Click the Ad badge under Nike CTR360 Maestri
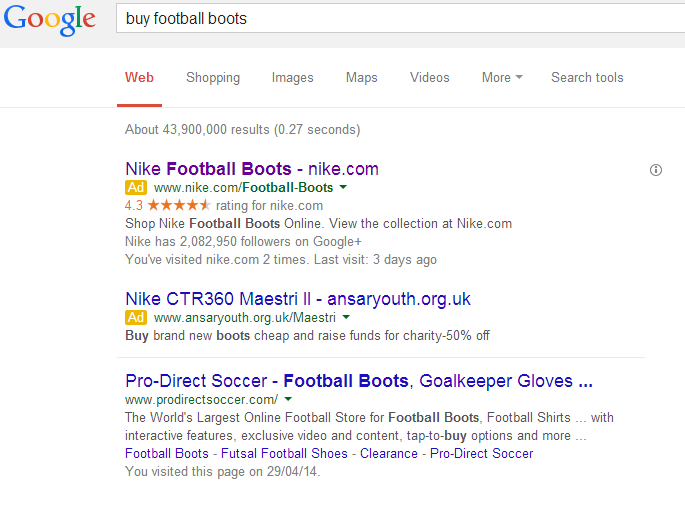685x507 pixels. (x=136, y=317)
